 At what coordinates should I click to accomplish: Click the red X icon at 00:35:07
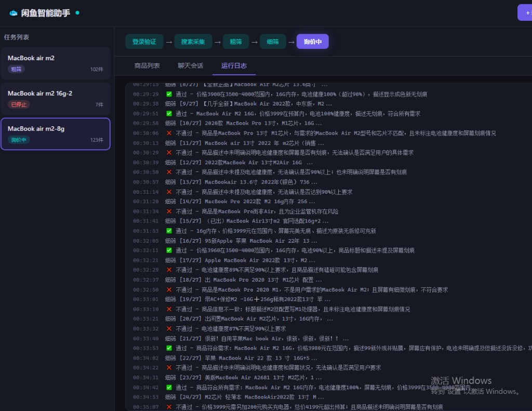(169, 407)
